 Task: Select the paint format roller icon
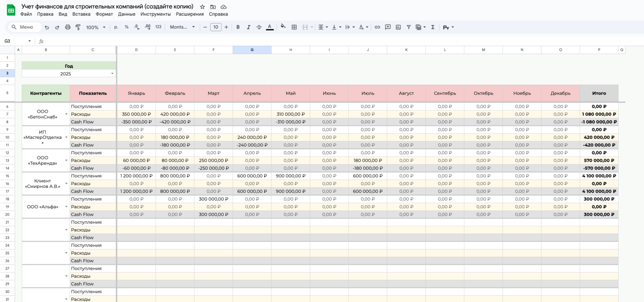pos(78,27)
